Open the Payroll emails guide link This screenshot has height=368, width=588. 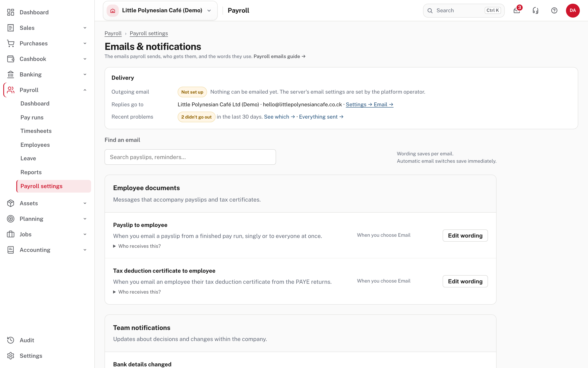280,56
